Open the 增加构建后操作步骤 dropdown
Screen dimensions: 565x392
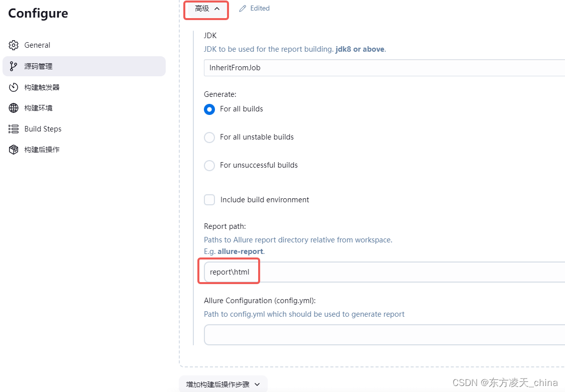(222, 383)
